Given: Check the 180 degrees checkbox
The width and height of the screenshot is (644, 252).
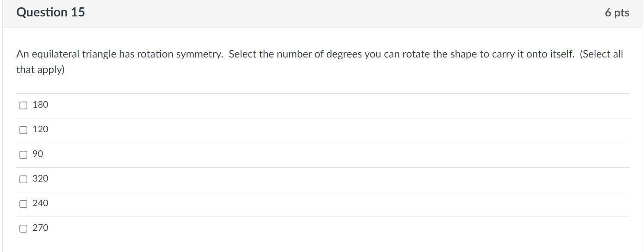Looking at the screenshot, I should click(23, 105).
